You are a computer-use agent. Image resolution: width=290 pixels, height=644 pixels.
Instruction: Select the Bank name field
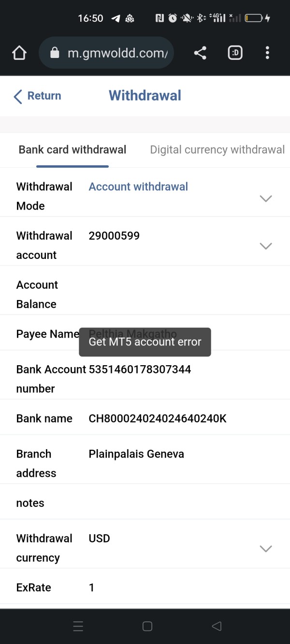pos(145,418)
